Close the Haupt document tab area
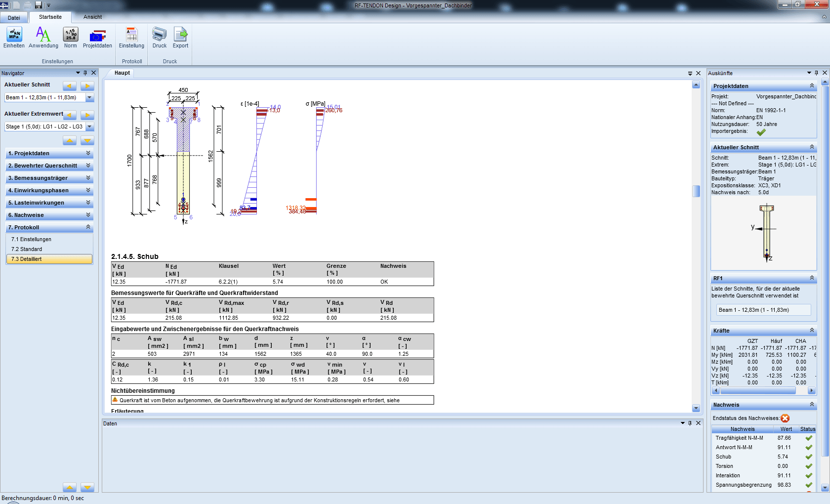Screen dimensions: 830x504 point(699,73)
